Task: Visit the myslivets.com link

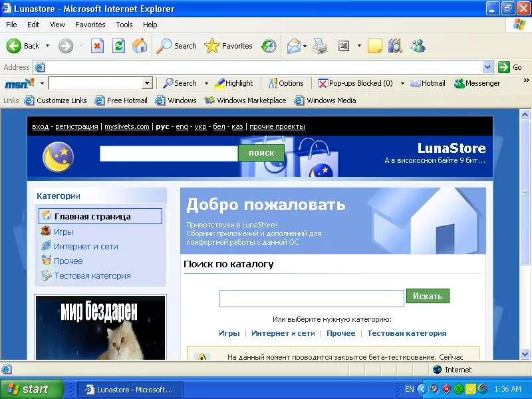Action: tap(127, 126)
